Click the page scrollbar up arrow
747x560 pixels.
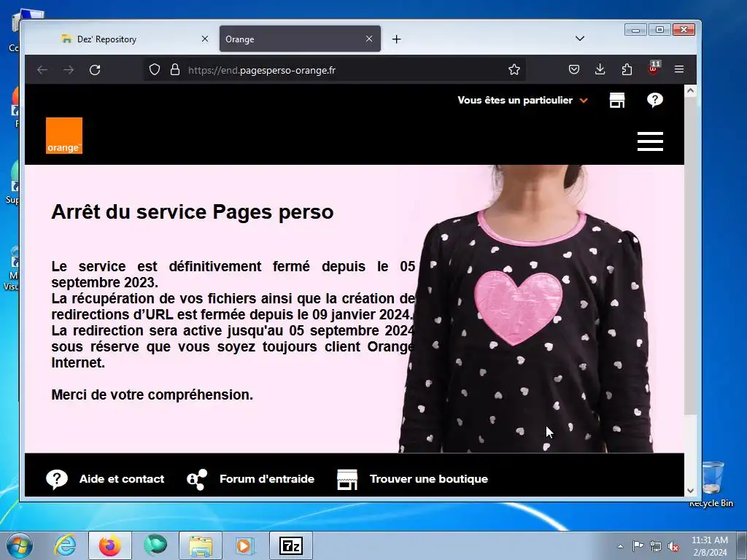690,90
